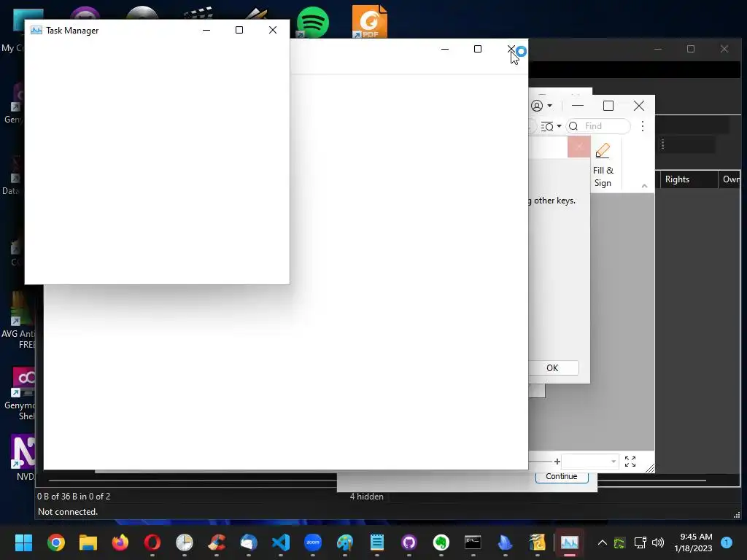The image size is (747, 560).
Task: Open the clock showing 9:45 AM
Action: (694, 542)
